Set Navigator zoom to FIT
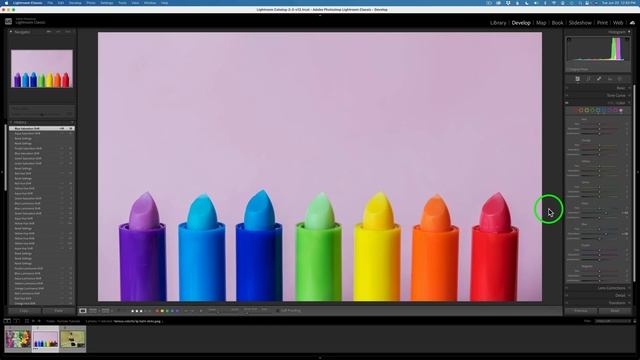The image size is (640, 360). 49,32
